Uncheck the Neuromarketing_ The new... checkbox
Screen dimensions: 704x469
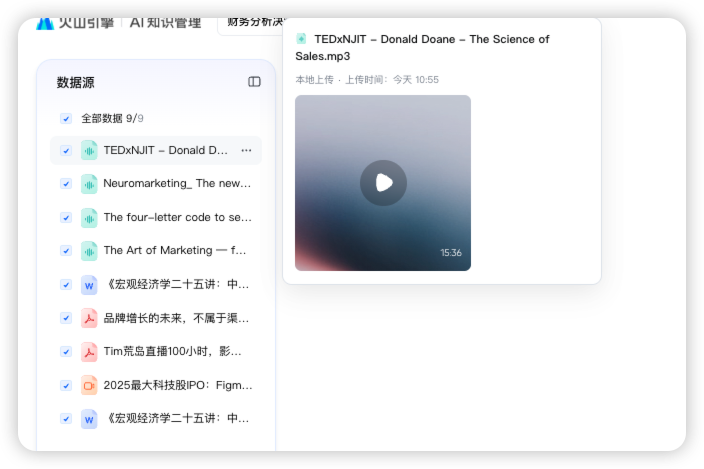point(66,184)
